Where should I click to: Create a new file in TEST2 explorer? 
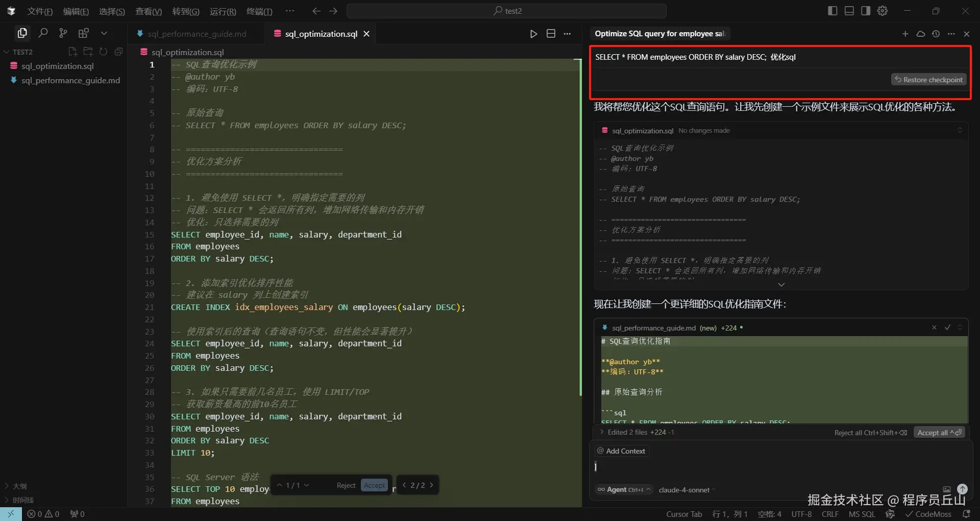72,51
